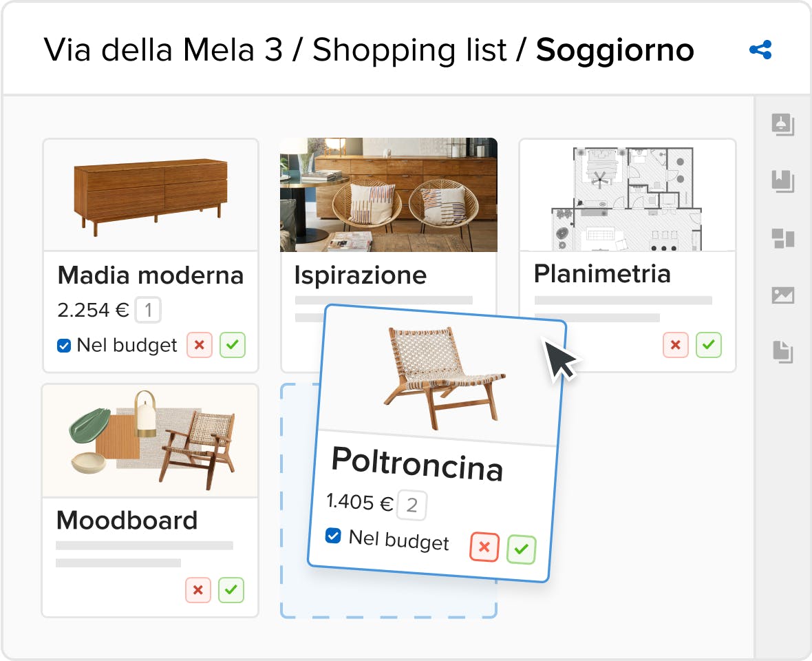Click the image sidebar icon
This screenshot has height=661, width=812.
[782, 295]
